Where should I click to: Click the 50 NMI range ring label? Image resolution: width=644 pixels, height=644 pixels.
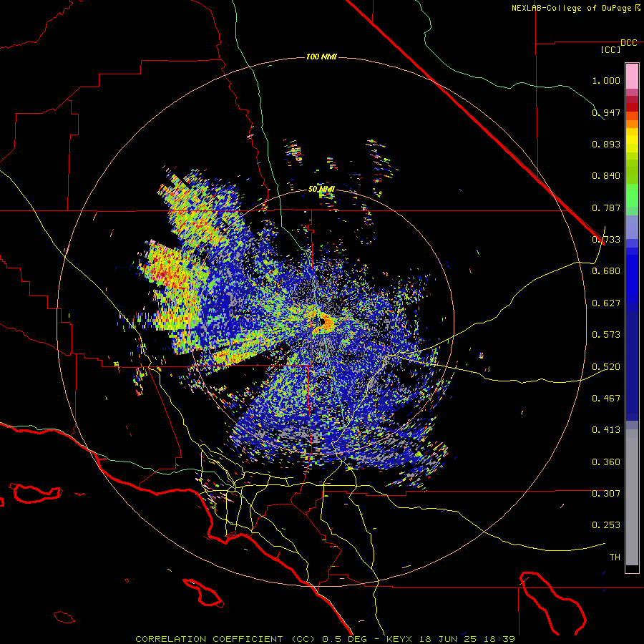coord(321,189)
